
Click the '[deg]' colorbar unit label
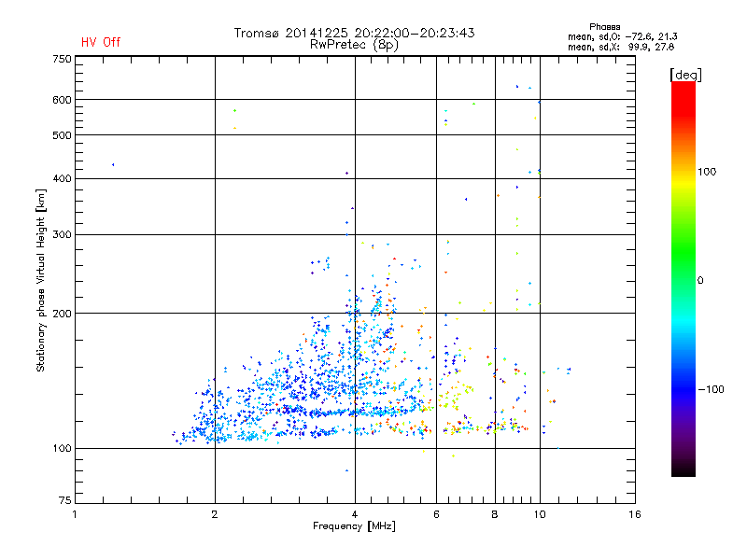(685, 75)
